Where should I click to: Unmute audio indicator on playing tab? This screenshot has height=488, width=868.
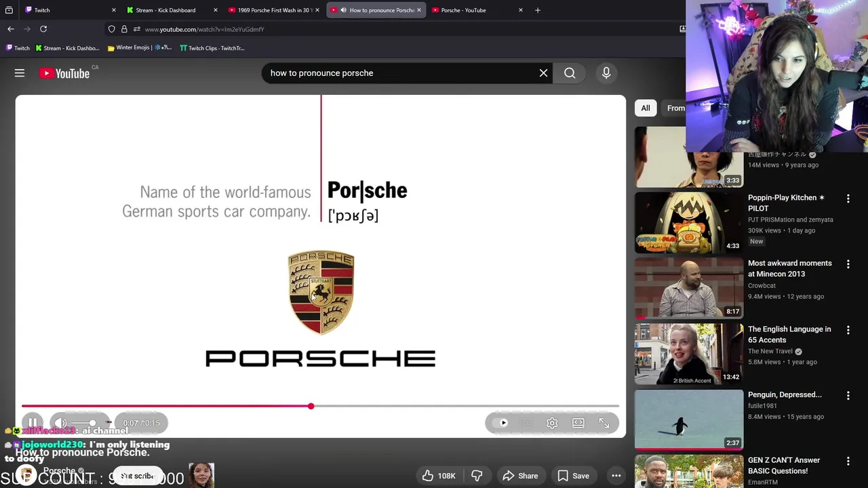343,10
